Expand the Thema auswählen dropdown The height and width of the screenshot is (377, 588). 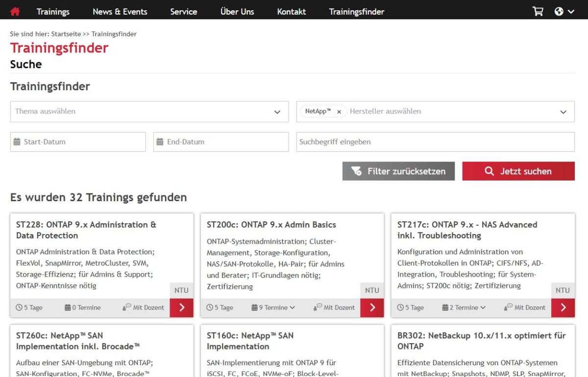[x=277, y=112]
